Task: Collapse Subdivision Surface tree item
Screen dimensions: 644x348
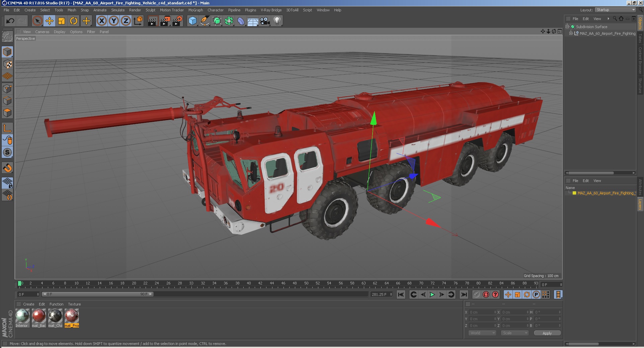Action: point(567,26)
